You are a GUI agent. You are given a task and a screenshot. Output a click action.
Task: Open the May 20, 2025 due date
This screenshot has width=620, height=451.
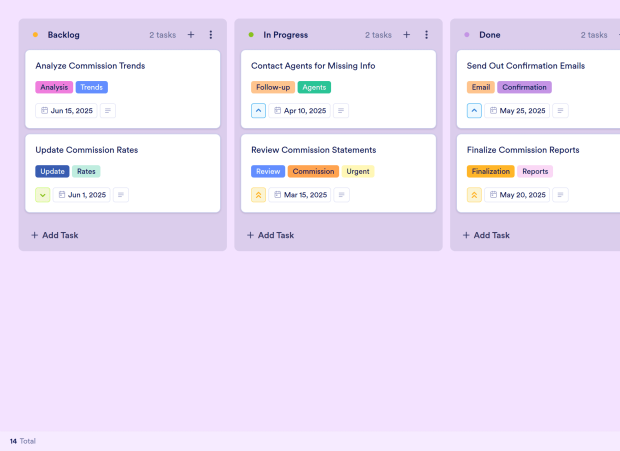tap(517, 195)
